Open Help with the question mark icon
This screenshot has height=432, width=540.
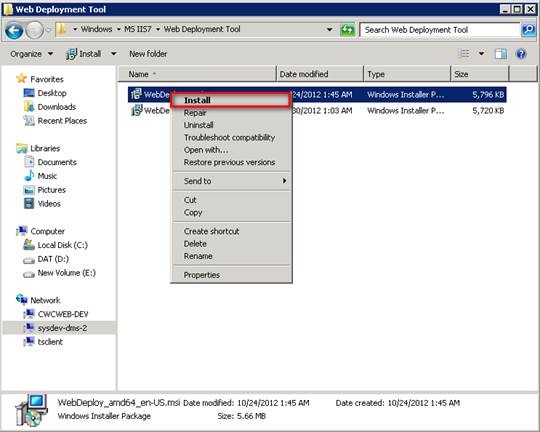[521, 54]
